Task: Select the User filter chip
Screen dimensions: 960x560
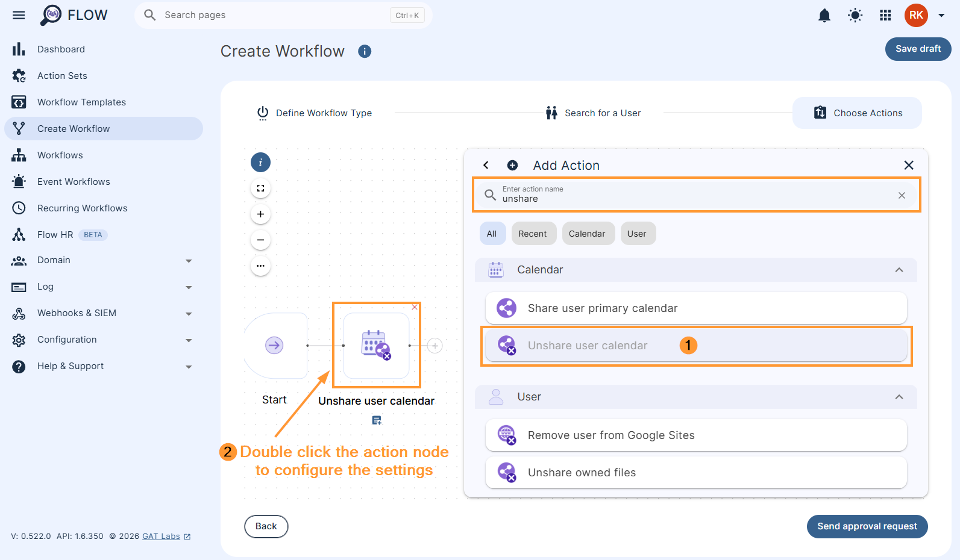Action: [637, 234]
